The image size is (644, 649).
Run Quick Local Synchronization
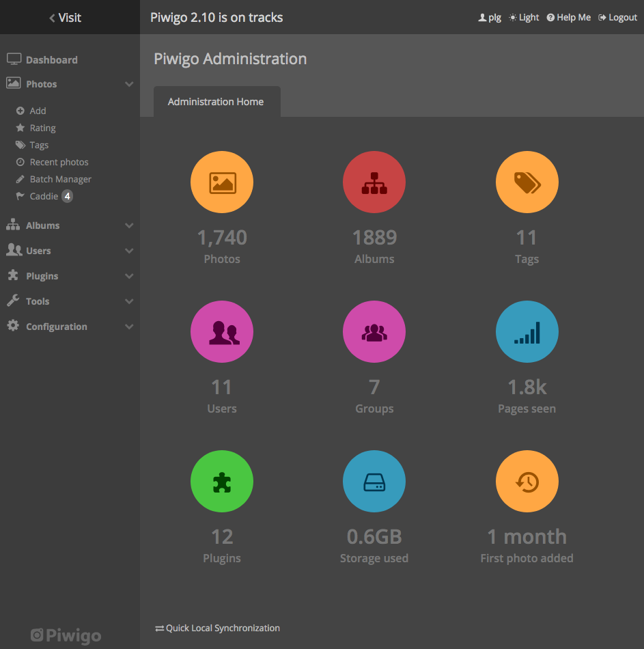[217, 628]
